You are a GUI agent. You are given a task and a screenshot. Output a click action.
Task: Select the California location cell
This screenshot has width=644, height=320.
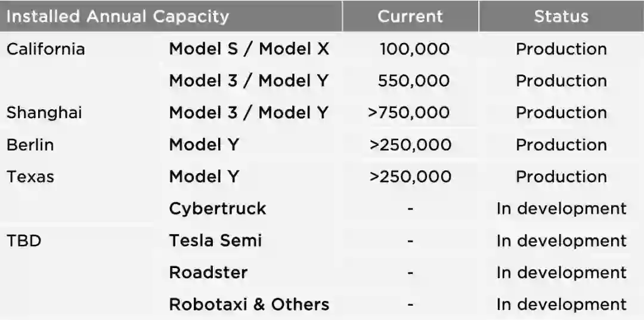pyautogui.click(x=46, y=49)
